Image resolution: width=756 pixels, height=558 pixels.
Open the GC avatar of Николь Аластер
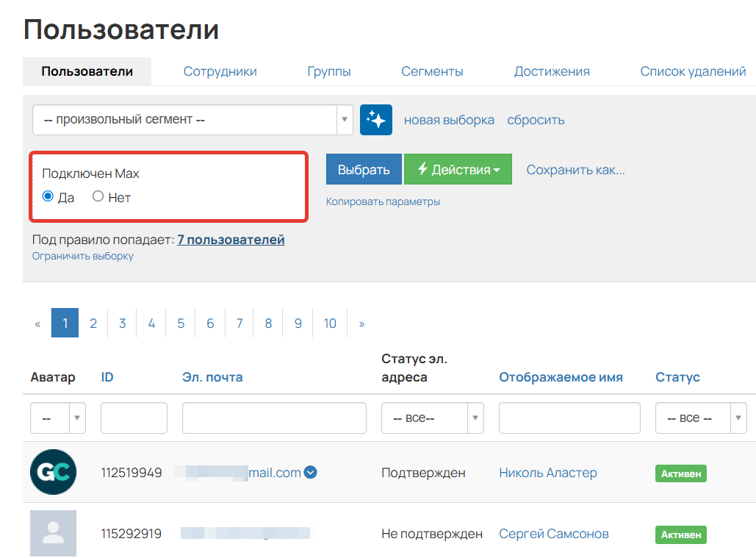(53, 473)
